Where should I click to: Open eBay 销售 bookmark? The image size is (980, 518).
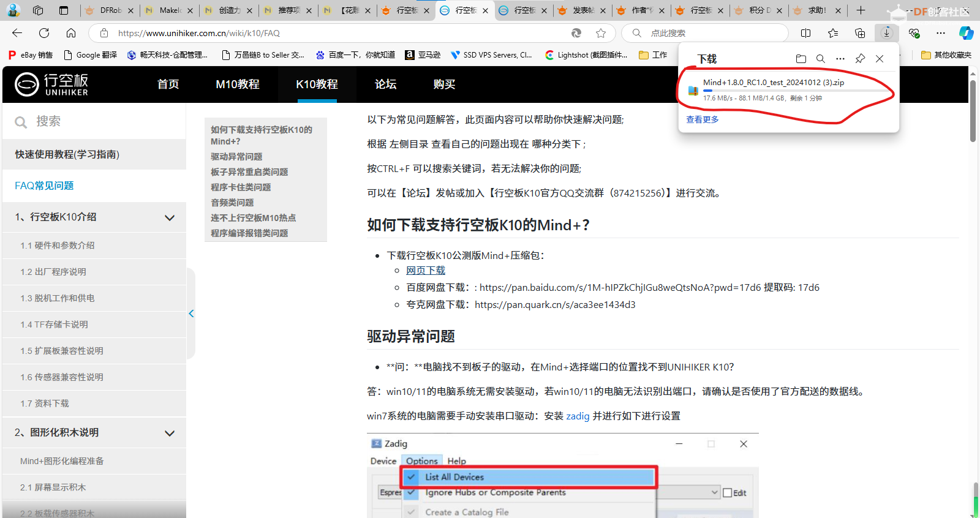point(31,55)
